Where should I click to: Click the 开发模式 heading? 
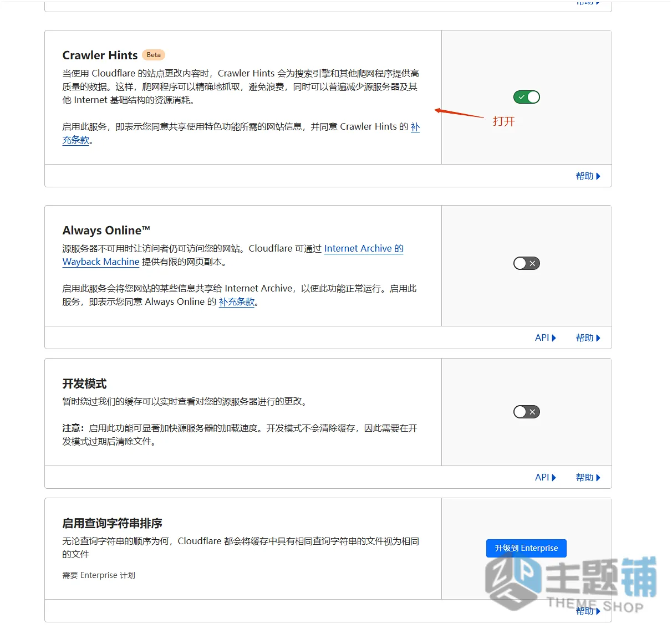(x=84, y=383)
